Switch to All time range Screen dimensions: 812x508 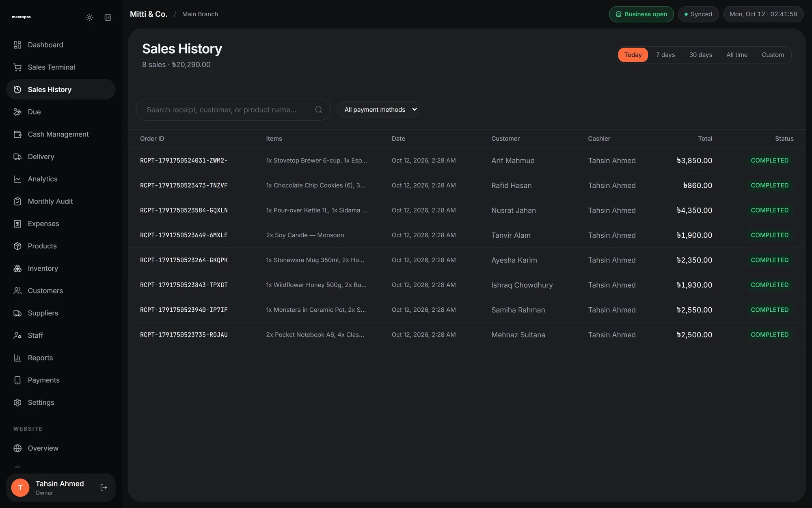[x=737, y=54]
